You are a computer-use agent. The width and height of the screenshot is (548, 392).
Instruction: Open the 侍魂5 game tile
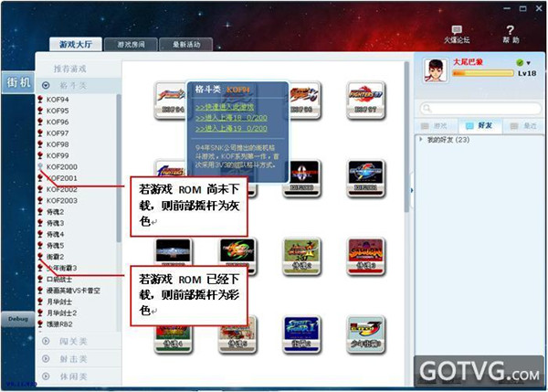(x=237, y=339)
